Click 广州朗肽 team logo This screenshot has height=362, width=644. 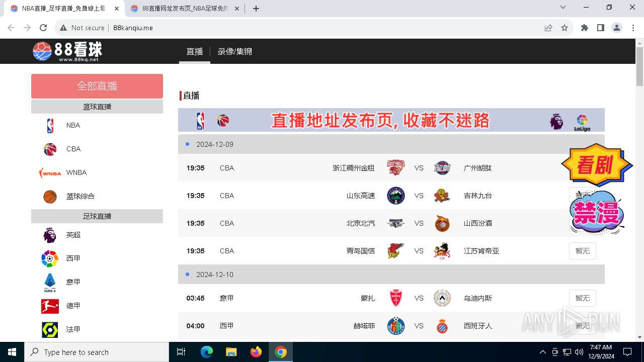tap(442, 168)
